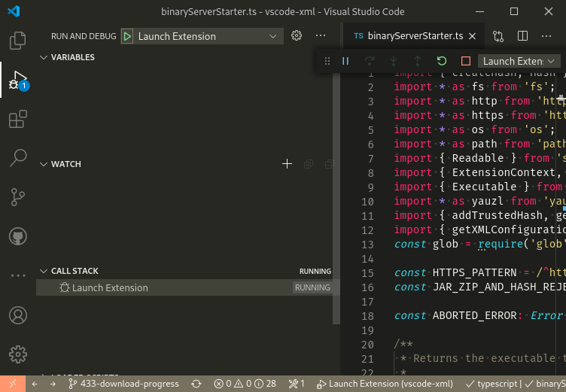Viewport: 566px width, 392px height.
Task: Collapse the Call Stack section
Action: point(44,271)
